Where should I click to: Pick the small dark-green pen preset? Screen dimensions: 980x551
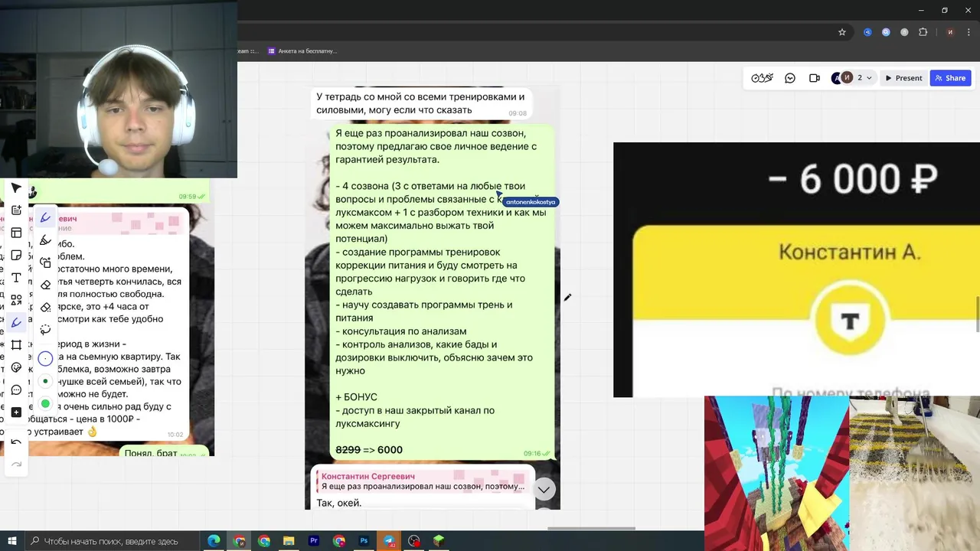pos(45,380)
